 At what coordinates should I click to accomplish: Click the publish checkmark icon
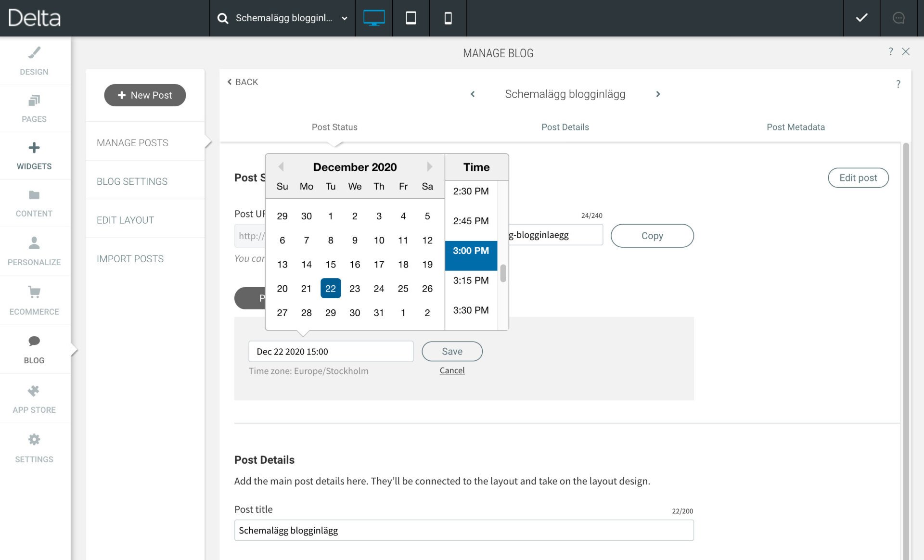[x=861, y=18]
